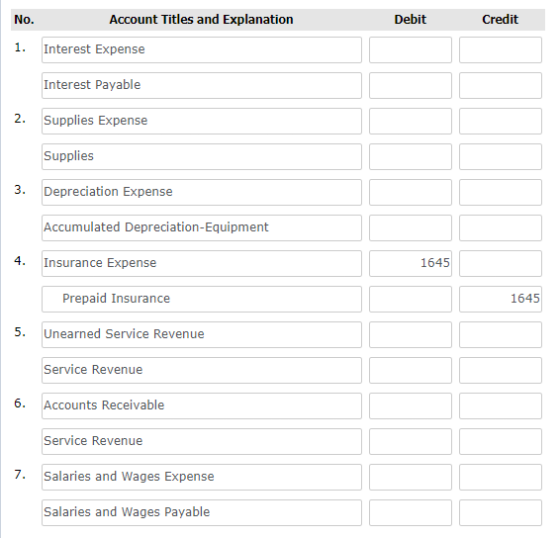This screenshot has height=538, width=560.
Task: Click the debit field for Depreciation Expense
Action: coord(410,192)
